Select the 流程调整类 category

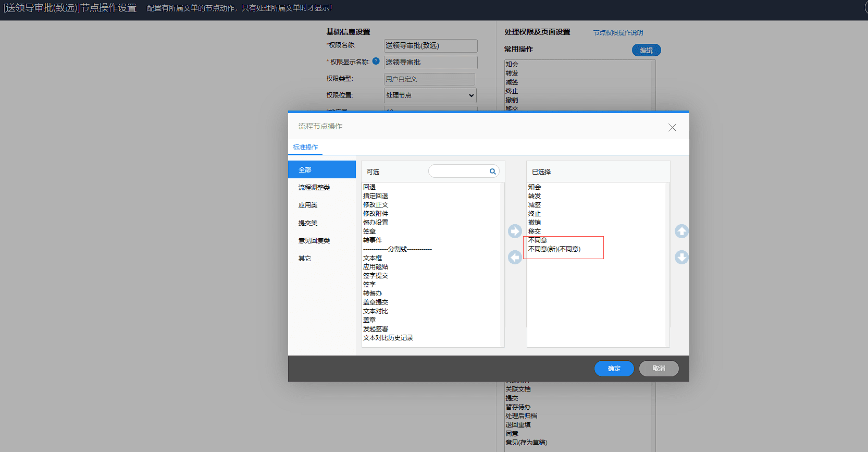(x=322, y=187)
